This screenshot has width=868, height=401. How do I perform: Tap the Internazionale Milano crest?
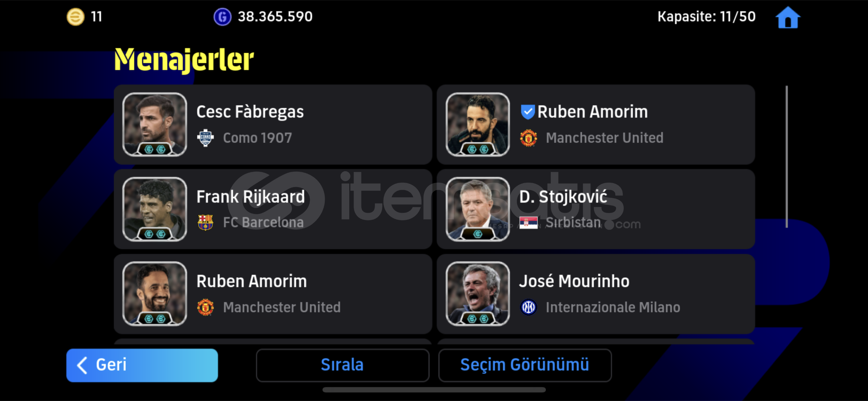[528, 307]
